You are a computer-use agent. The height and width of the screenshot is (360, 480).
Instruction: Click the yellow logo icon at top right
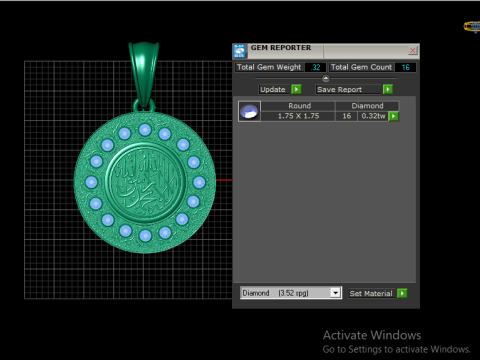tap(473, 27)
